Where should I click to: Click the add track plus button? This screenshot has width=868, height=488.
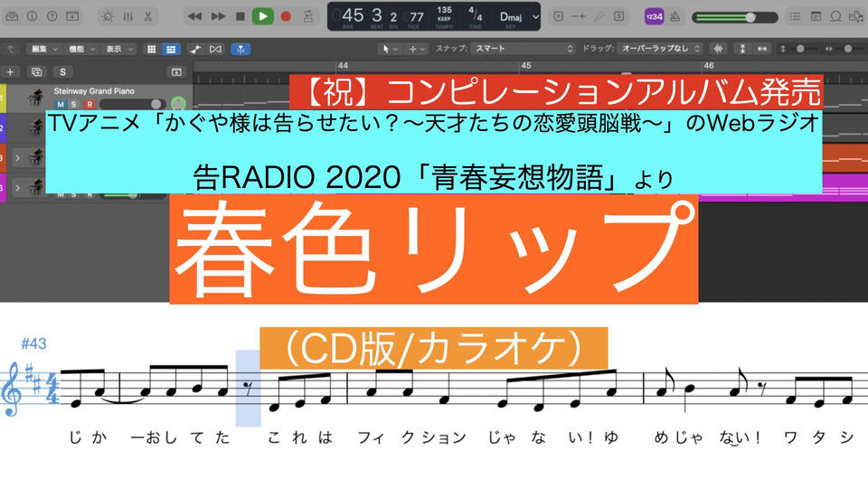[x=10, y=72]
